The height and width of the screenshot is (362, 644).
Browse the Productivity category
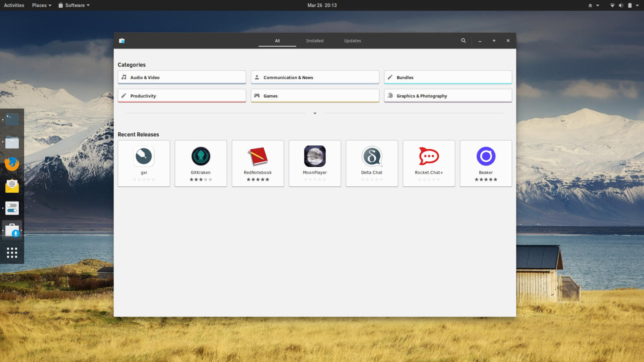click(x=182, y=96)
